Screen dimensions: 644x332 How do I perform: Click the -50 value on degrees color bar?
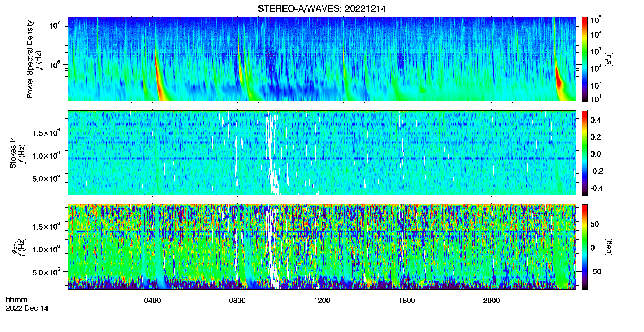(596, 271)
